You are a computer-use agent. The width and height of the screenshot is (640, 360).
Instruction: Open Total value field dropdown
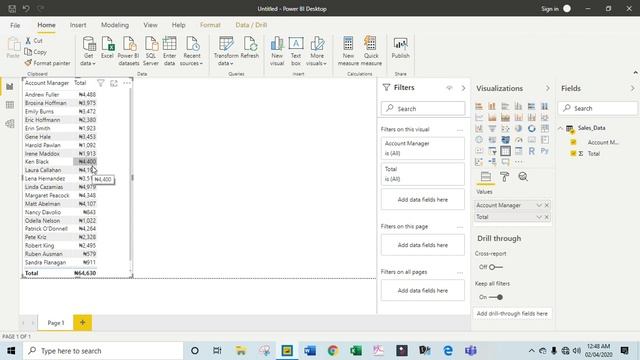pyautogui.click(x=539, y=217)
